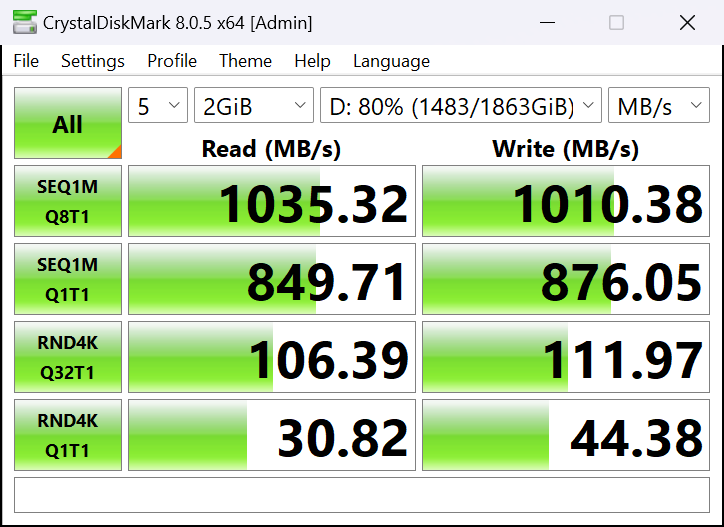This screenshot has width=724, height=527.
Task: Start the RND4K Q32T1 test
Action: [x=68, y=357]
